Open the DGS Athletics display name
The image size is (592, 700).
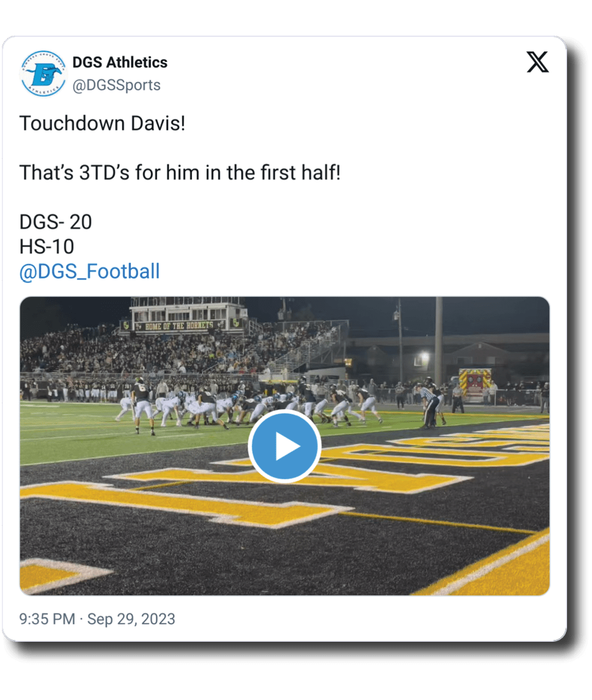tap(119, 62)
